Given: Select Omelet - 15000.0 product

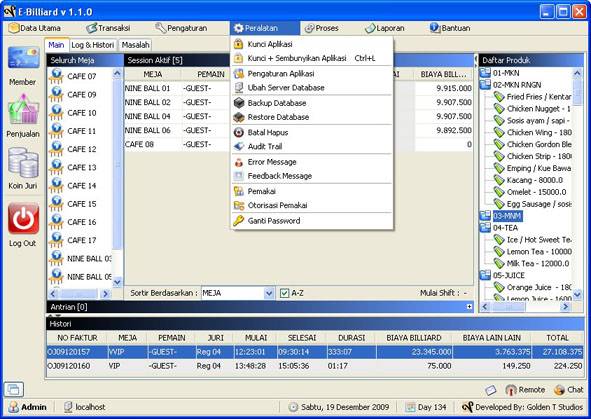Looking at the screenshot, I should pyautogui.click(x=536, y=192).
